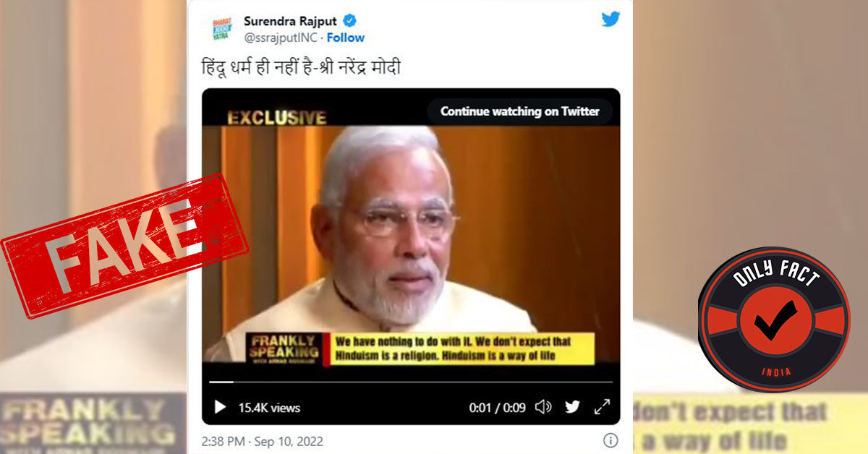Open the tweet info icon

click(x=610, y=440)
